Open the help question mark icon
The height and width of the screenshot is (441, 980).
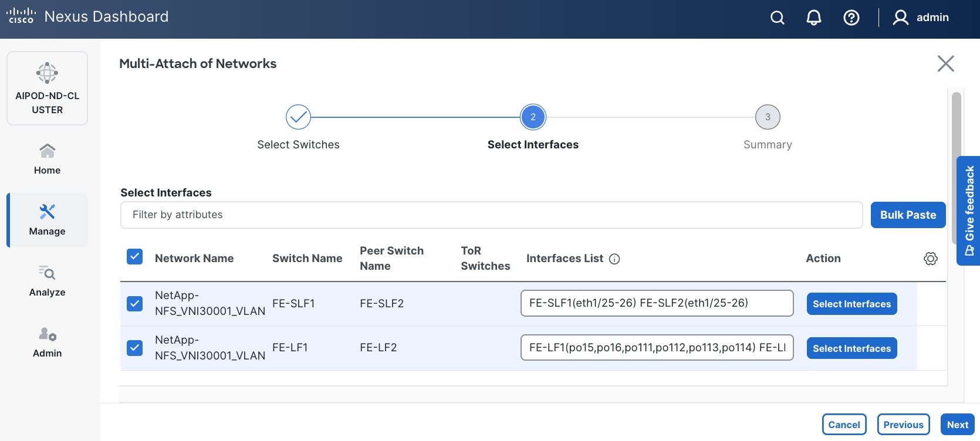pos(851,18)
